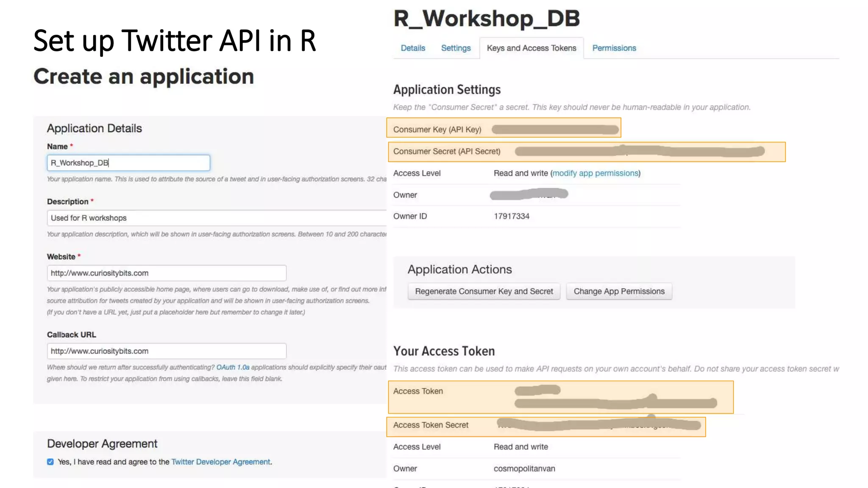Switch to the Settings tab

tap(456, 48)
